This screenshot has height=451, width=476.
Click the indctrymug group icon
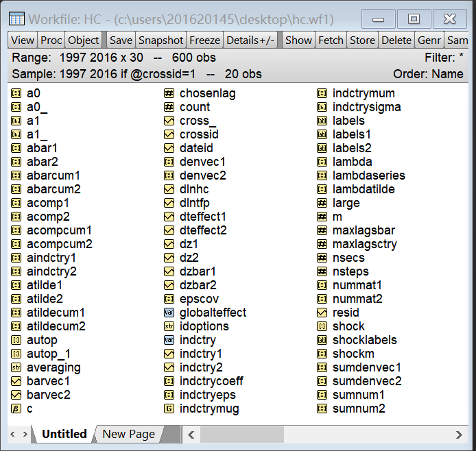point(169,409)
